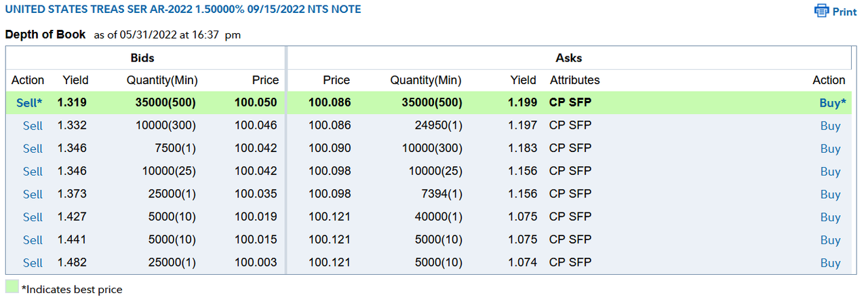
Task: Click the ask price 100.090
Action: [330, 148]
